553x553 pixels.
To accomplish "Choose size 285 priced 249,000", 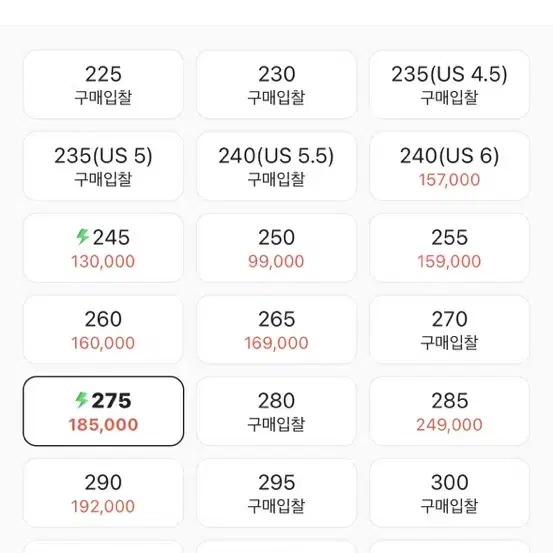I will [449, 411].
